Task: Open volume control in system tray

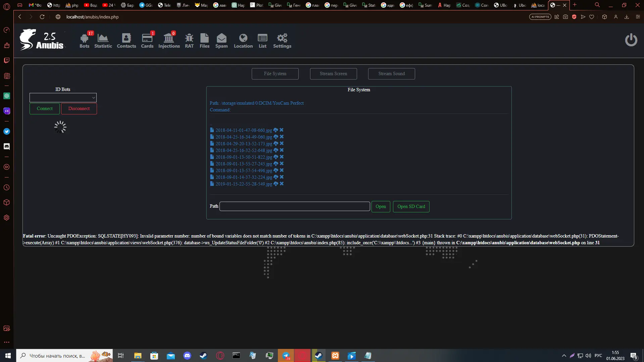Action: (588, 356)
